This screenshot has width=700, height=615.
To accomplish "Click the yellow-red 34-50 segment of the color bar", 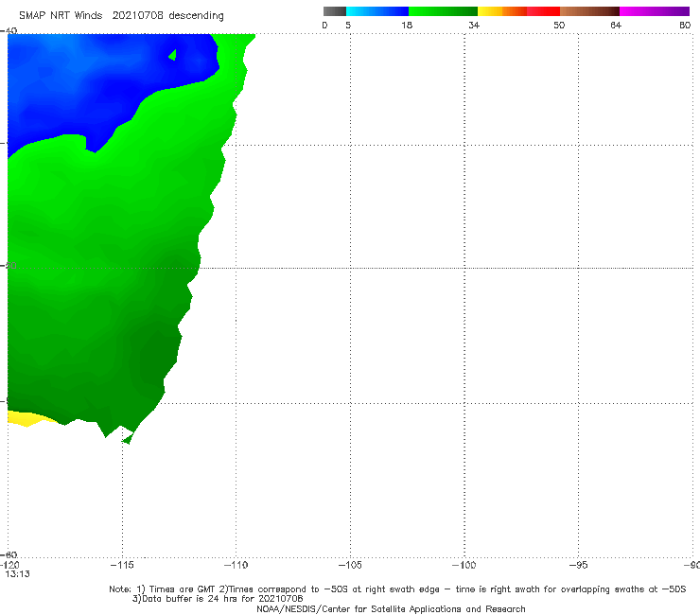I will (518, 11).
